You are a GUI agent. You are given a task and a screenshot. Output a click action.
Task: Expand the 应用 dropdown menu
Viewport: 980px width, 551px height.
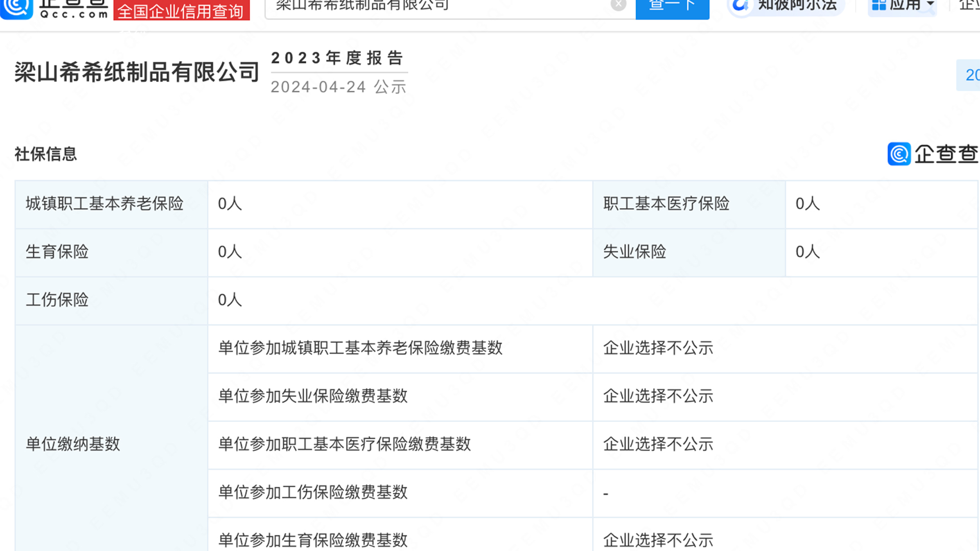coord(903,6)
